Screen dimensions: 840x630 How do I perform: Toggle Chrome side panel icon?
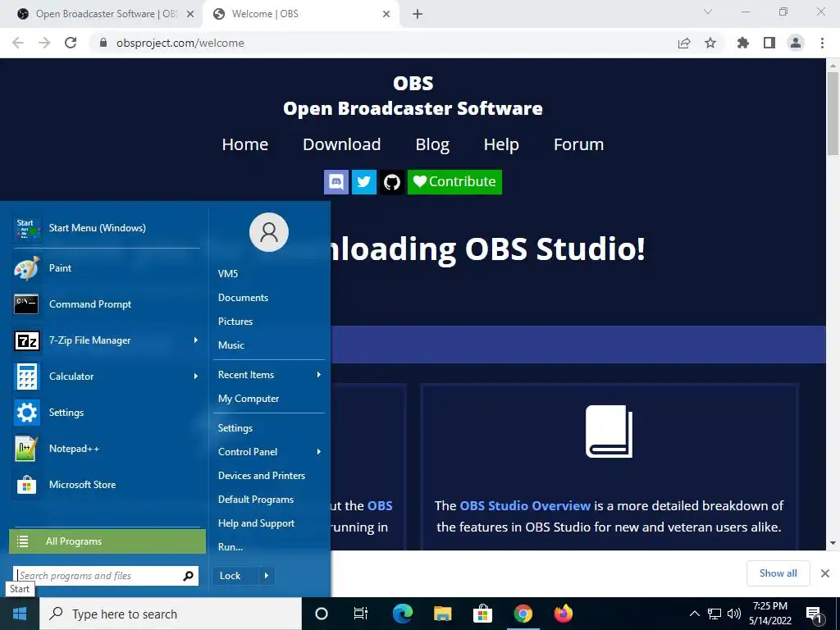click(769, 43)
